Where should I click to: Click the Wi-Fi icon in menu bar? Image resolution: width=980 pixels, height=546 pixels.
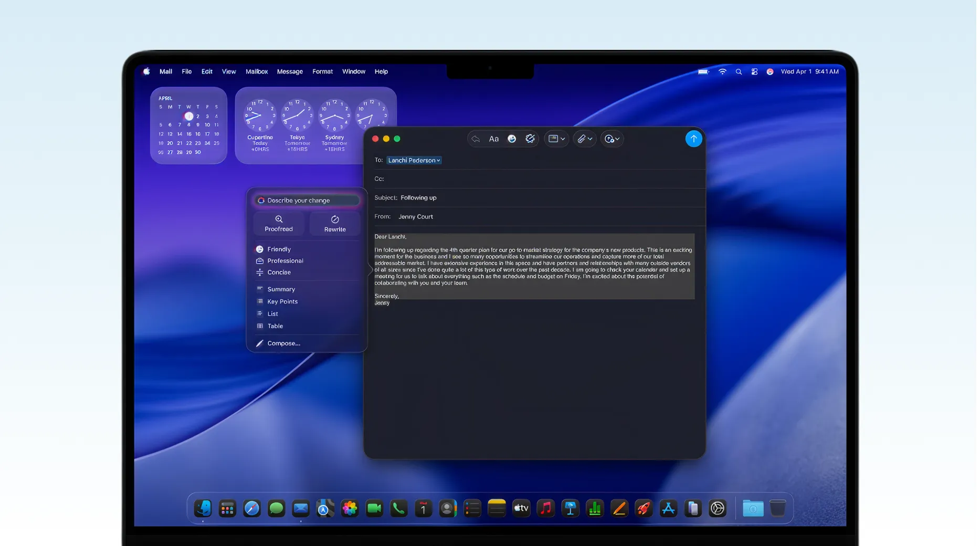[x=722, y=71]
